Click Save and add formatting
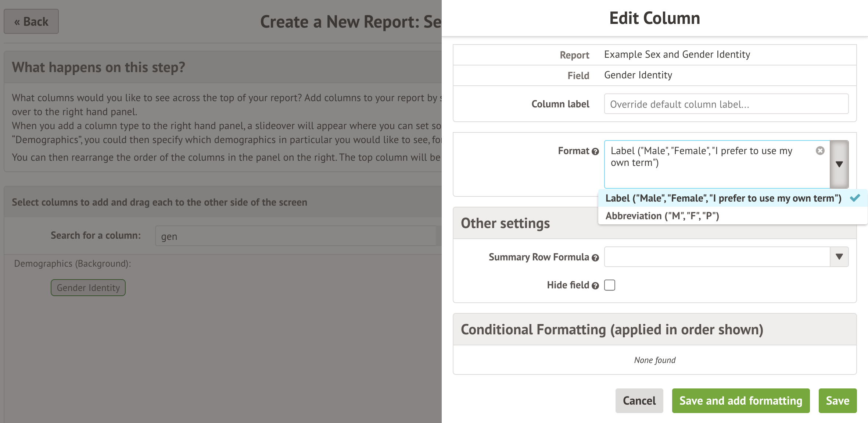 coord(740,401)
